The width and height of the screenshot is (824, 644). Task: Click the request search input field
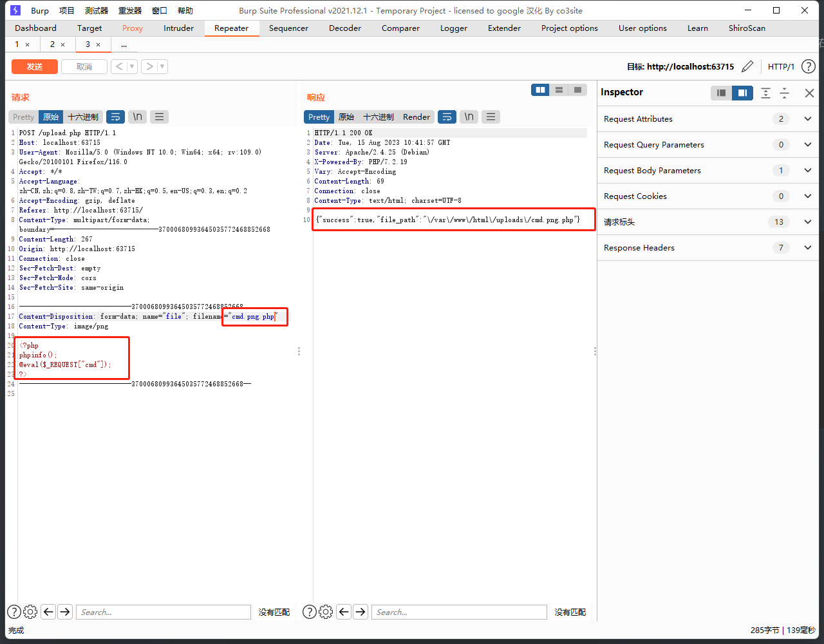tap(164, 612)
